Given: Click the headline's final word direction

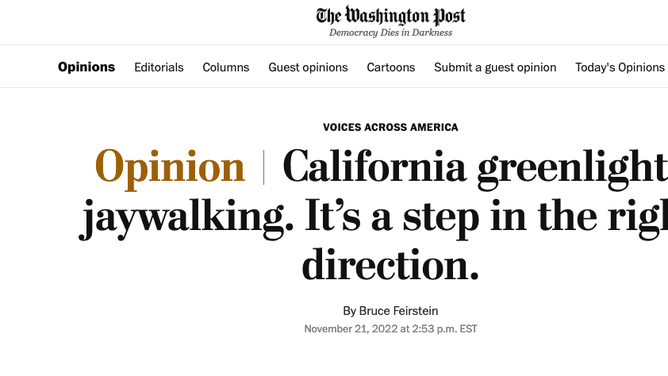Looking at the screenshot, I should (390, 264).
